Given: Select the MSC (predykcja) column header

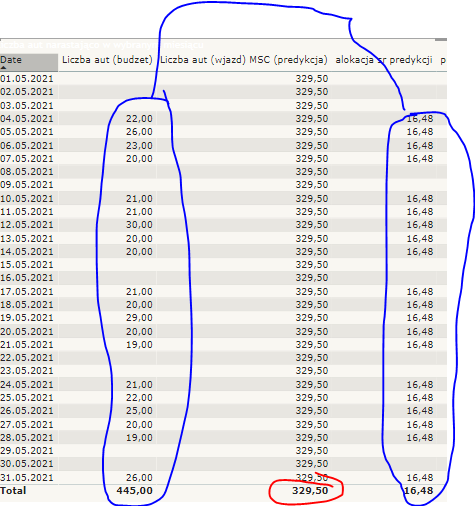Looking at the screenshot, I should (x=288, y=60).
